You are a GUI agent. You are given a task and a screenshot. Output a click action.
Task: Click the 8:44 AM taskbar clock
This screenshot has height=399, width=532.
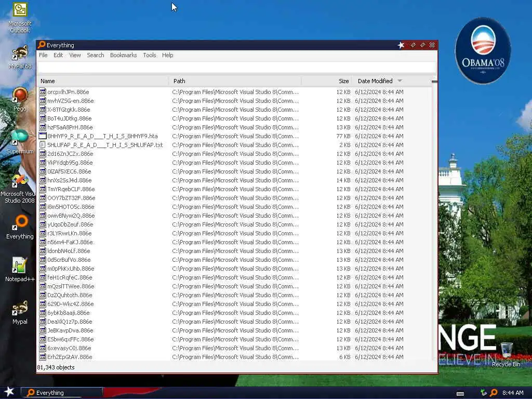click(513, 393)
